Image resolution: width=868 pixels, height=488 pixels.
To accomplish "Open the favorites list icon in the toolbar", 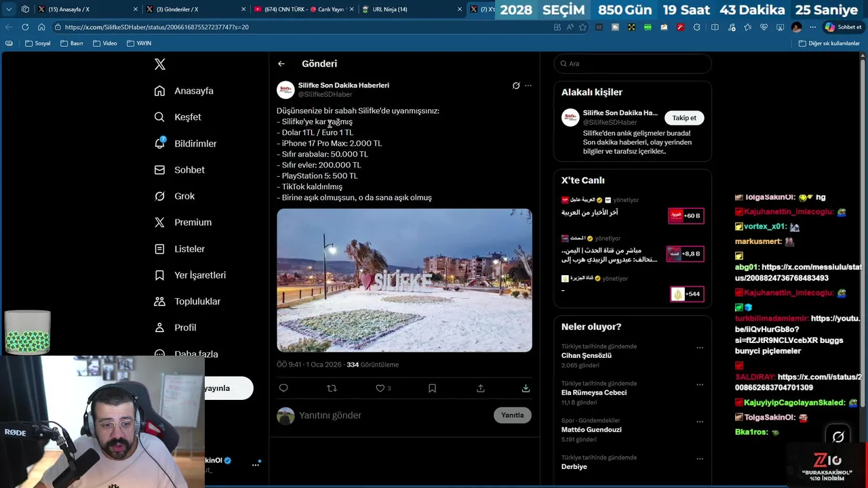I will click(x=747, y=27).
